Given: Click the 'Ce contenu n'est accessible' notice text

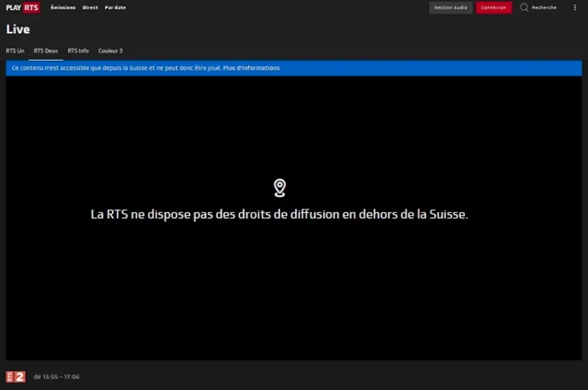Looking at the screenshot, I should tap(116, 68).
